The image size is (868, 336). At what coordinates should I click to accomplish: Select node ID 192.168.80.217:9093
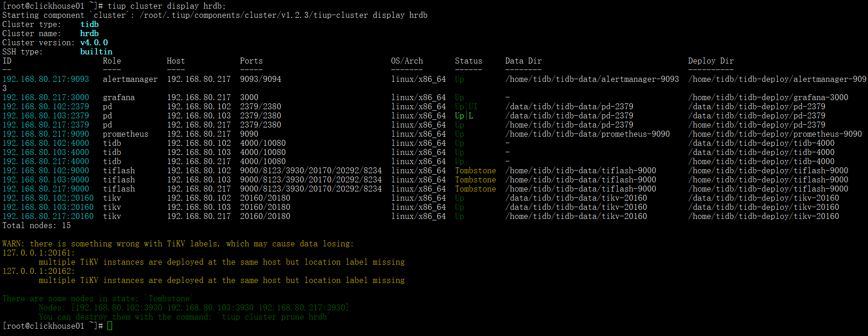[46, 79]
